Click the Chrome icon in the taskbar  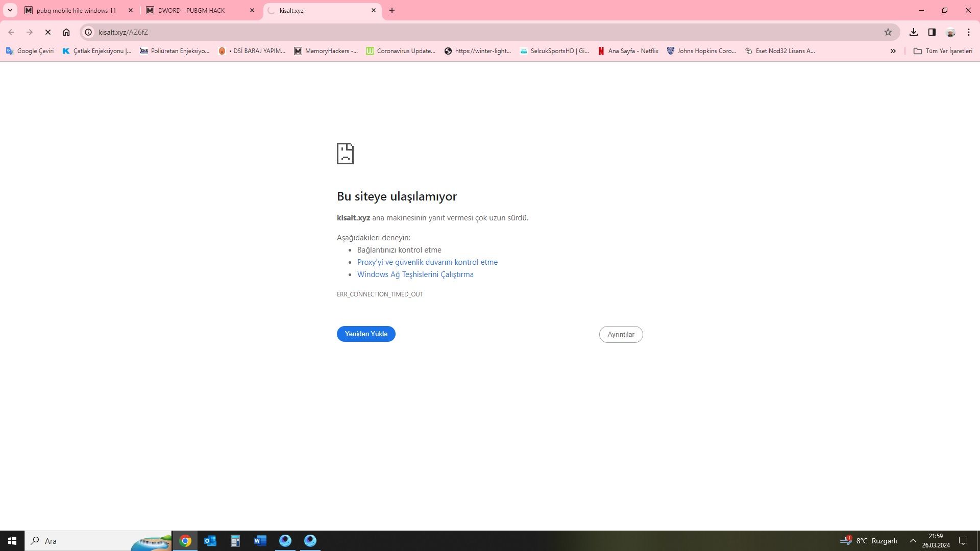tap(185, 541)
